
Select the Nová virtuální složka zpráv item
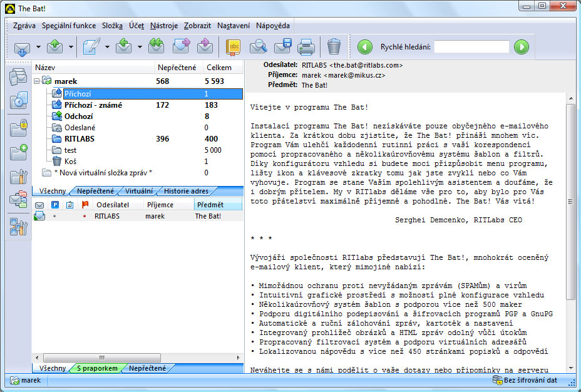(103, 173)
